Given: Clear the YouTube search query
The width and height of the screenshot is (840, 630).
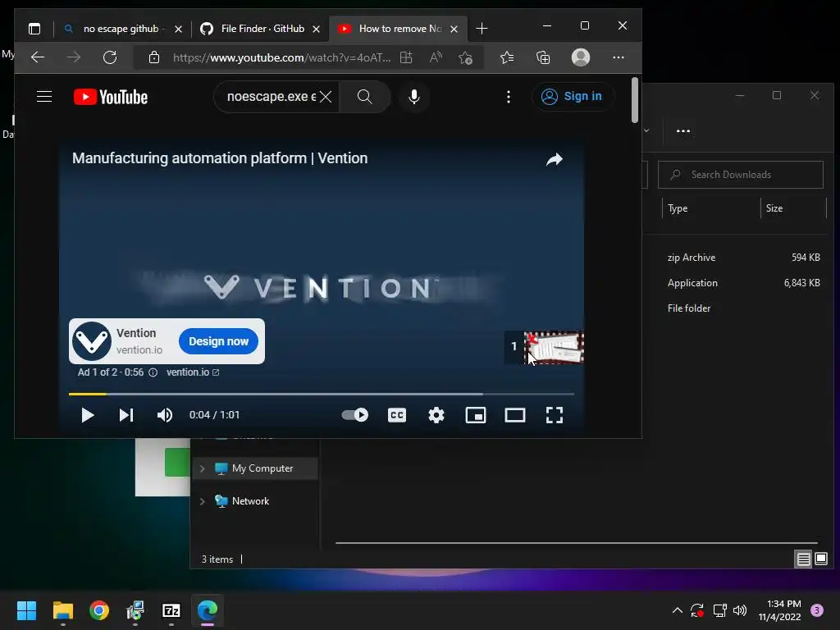Looking at the screenshot, I should pos(326,97).
